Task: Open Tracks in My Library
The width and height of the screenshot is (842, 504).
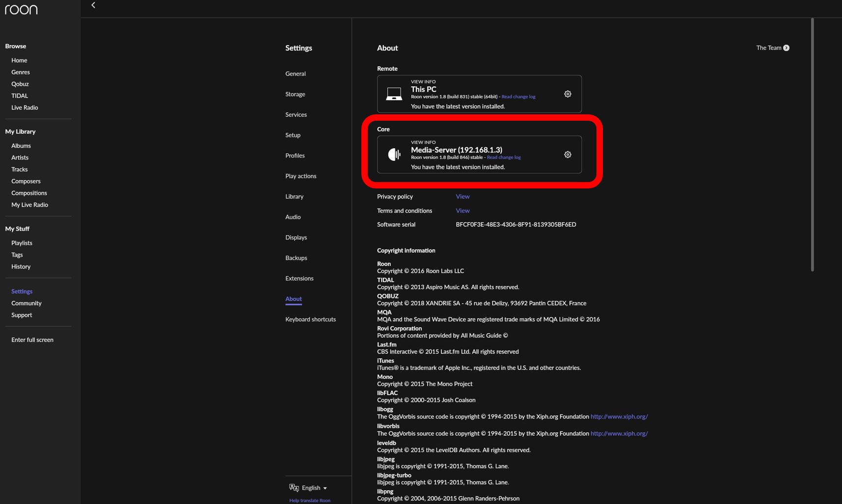Action: tap(20, 169)
